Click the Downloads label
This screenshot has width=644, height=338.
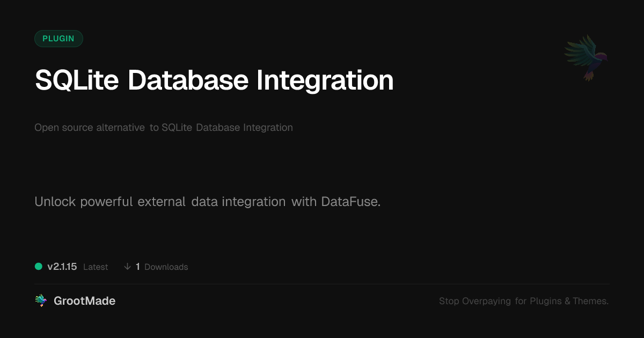point(166,267)
